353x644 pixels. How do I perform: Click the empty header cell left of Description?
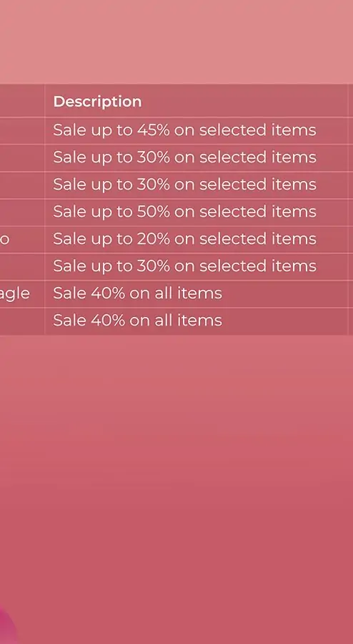click(22, 101)
